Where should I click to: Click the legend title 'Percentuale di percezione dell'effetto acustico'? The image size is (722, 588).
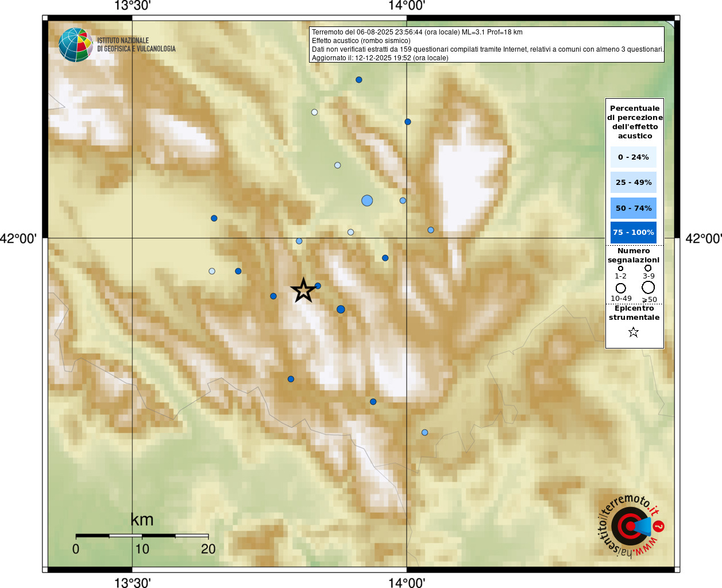(635, 122)
